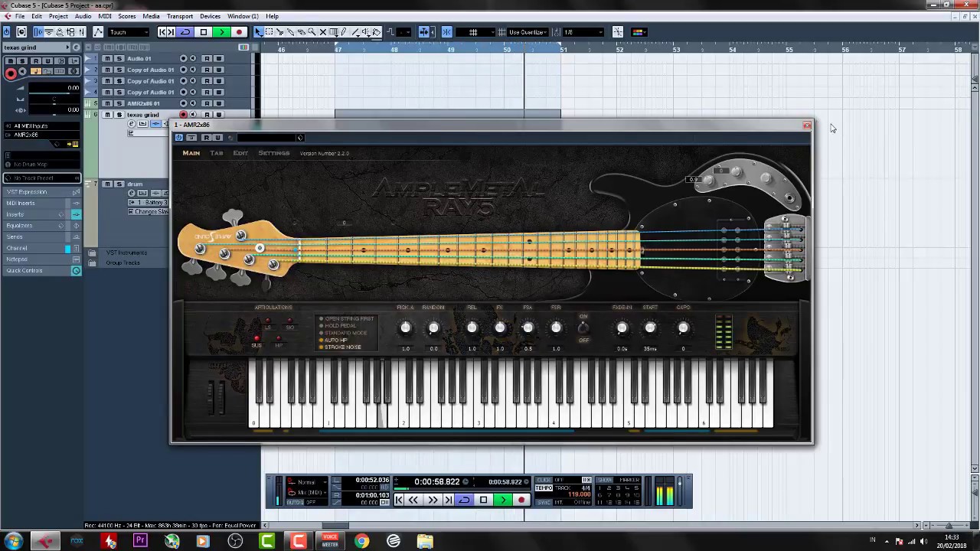980x551 pixels.
Task: Select Main tab in AmpleMetal plugin
Action: click(191, 153)
